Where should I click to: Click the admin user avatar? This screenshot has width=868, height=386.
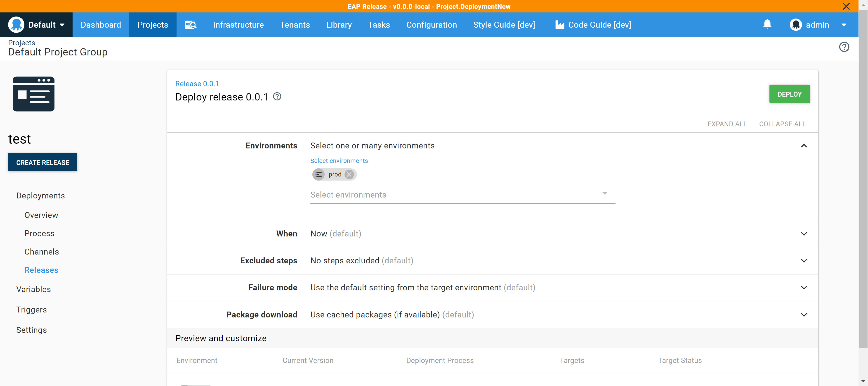pos(796,25)
